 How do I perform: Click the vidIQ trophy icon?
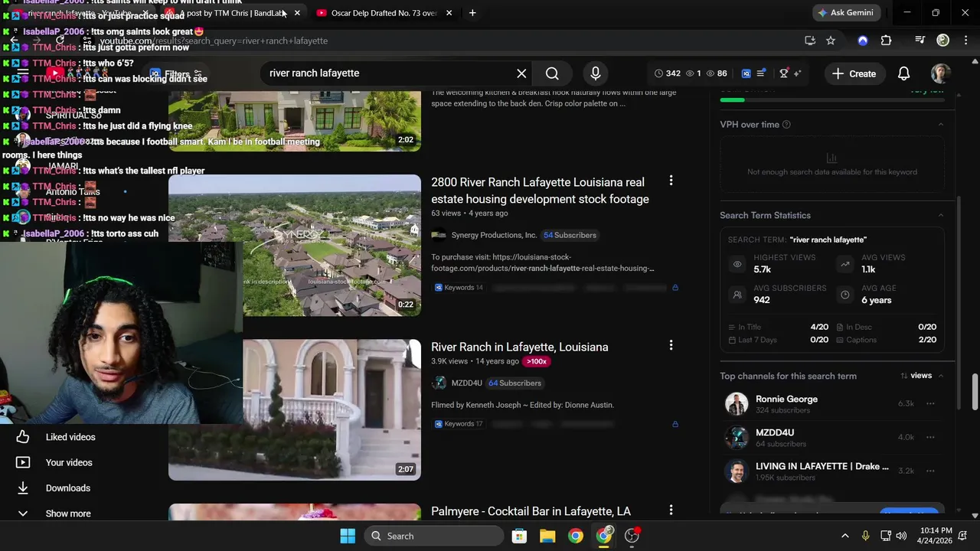tap(783, 73)
